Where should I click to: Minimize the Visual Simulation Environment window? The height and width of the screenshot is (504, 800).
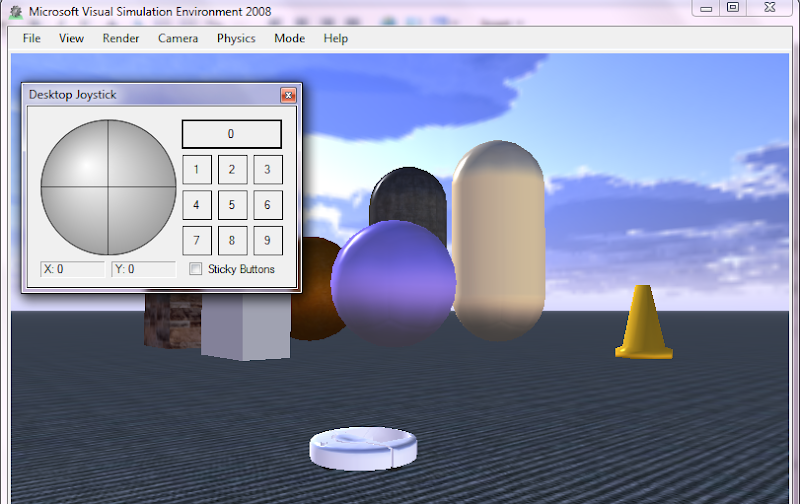[706, 8]
